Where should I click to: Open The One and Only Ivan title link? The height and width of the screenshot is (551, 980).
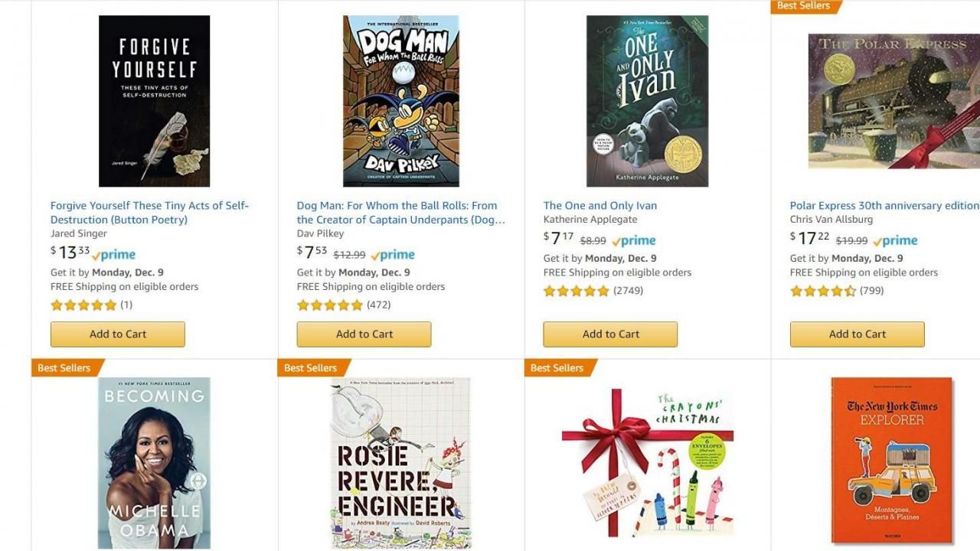(600, 205)
